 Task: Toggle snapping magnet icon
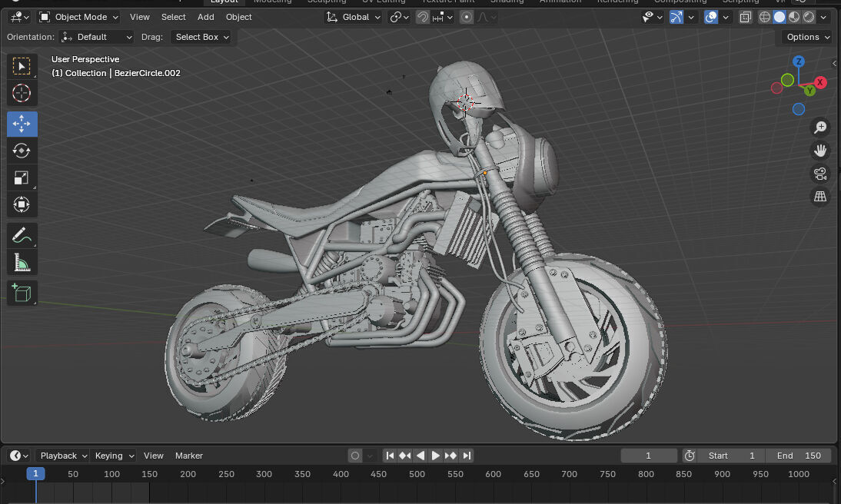[423, 17]
